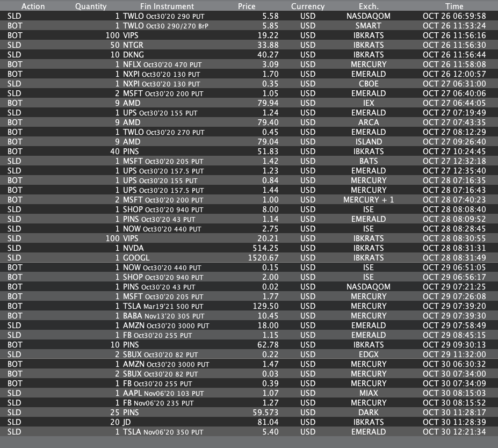
Task: Click TWLO Oct30'20 270 PUT
Action: click(163, 132)
